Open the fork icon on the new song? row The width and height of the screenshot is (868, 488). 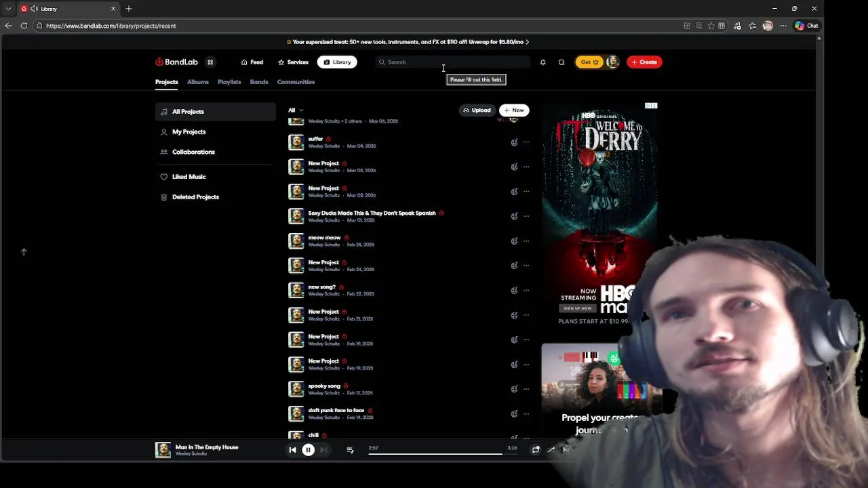[x=514, y=290]
